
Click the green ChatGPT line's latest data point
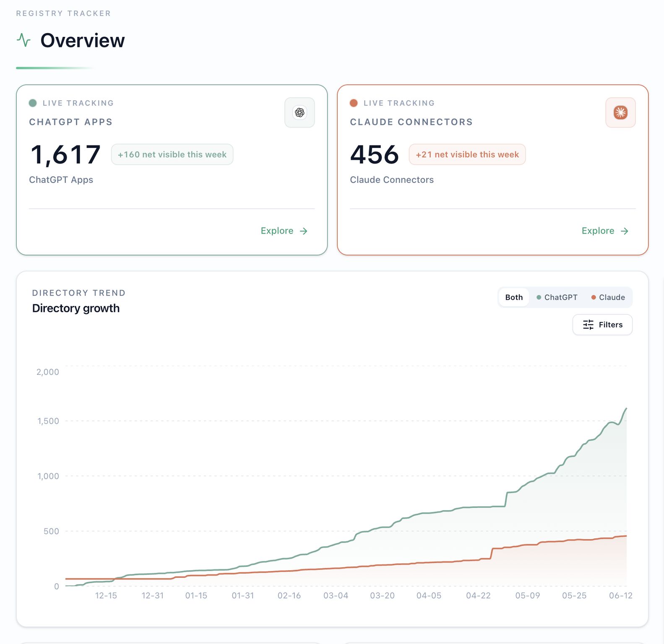tap(626, 408)
